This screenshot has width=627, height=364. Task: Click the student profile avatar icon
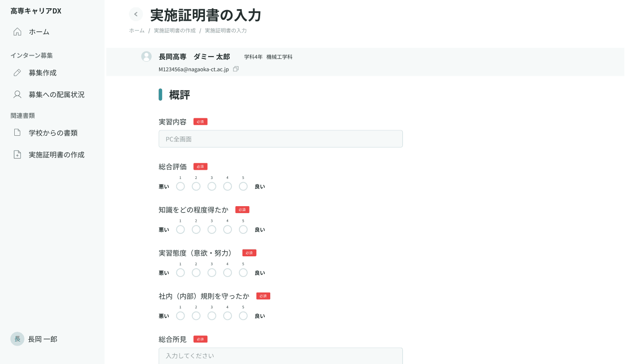tap(146, 56)
